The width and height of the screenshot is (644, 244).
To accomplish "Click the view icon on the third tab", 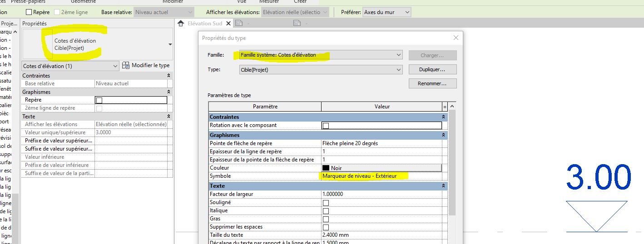I will [297, 24].
